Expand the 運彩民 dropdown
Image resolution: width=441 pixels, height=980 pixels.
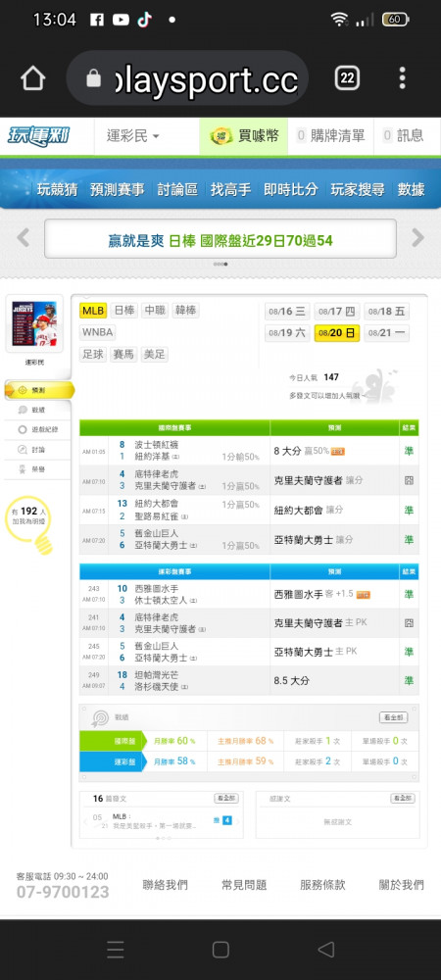pyautogui.click(x=133, y=135)
